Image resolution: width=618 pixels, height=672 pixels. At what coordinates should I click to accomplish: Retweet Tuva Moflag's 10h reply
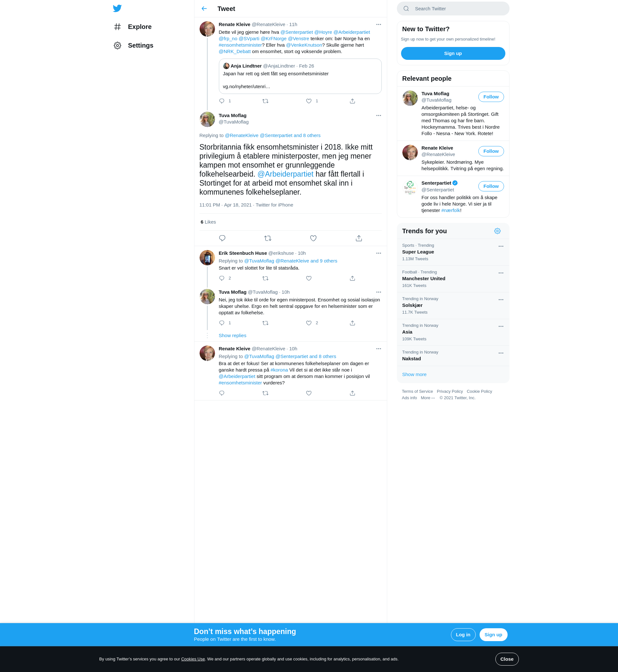pos(266,323)
